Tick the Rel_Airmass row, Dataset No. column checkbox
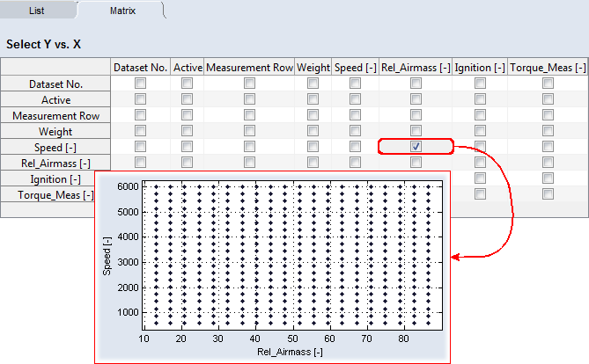This screenshot has height=364, width=589. pyautogui.click(x=140, y=163)
